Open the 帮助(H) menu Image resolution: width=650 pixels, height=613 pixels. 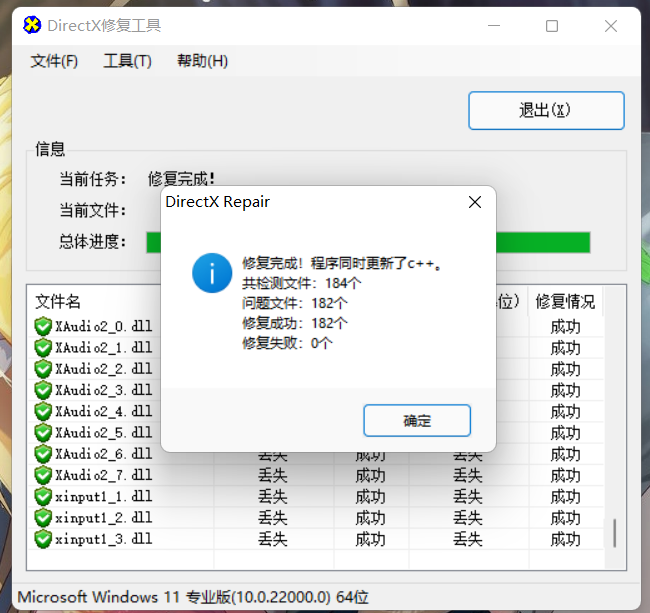202,61
